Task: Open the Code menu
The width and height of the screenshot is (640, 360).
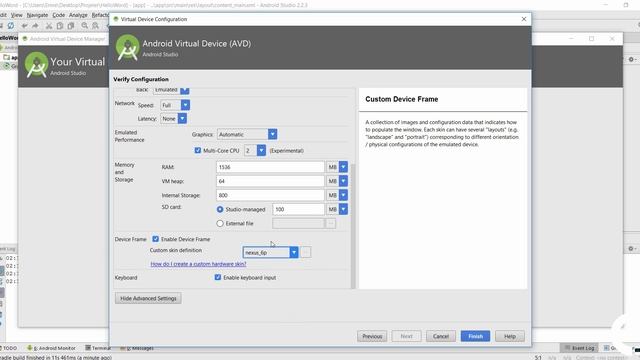Action: (58, 15)
